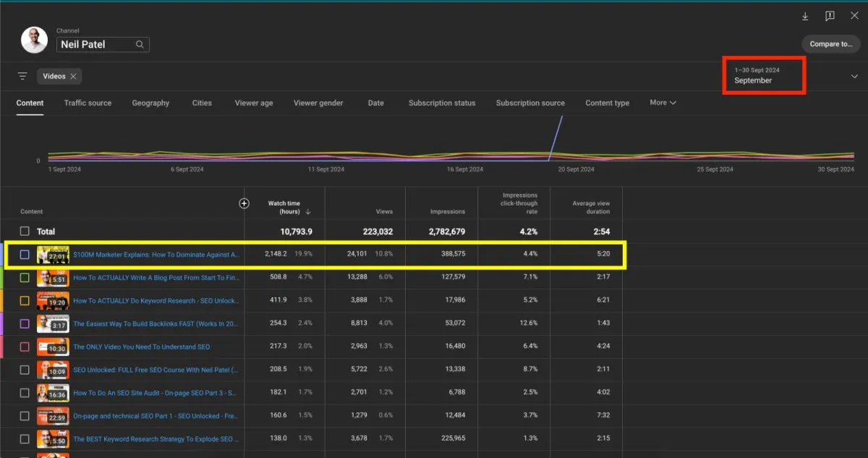The height and width of the screenshot is (458, 868).
Task: Click the 5:51 blog post video thumbnail
Action: click(x=53, y=278)
